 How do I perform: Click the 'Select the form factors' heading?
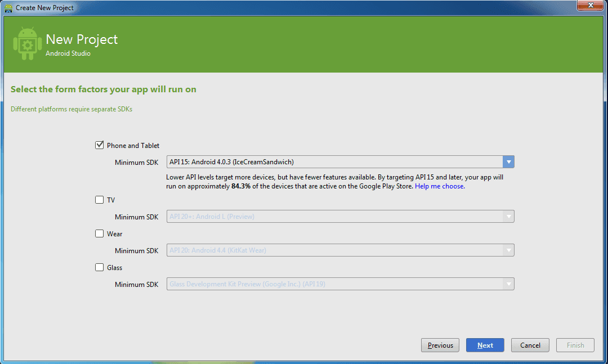pyautogui.click(x=104, y=89)
